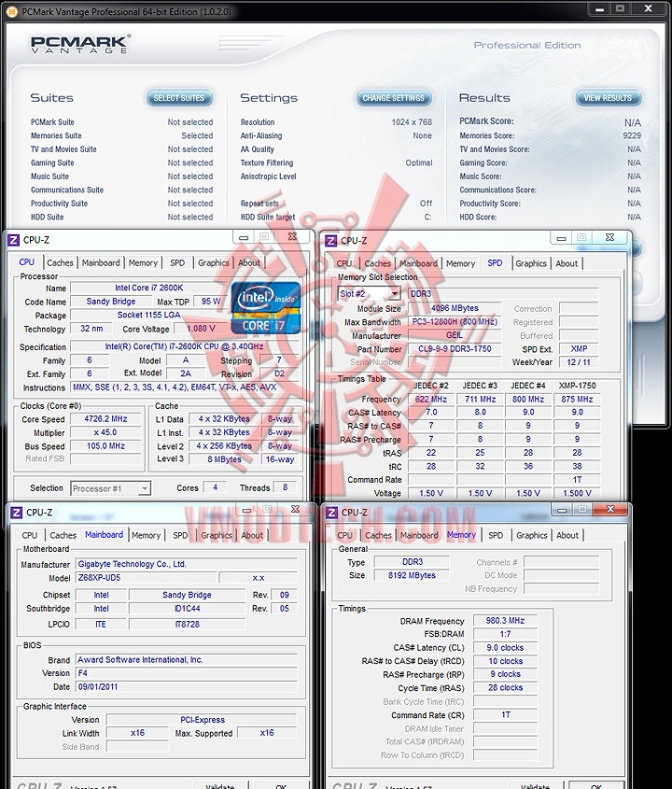
Task: Click the CPU-Z icon in the Memory window title
Action: click(331, 513)
